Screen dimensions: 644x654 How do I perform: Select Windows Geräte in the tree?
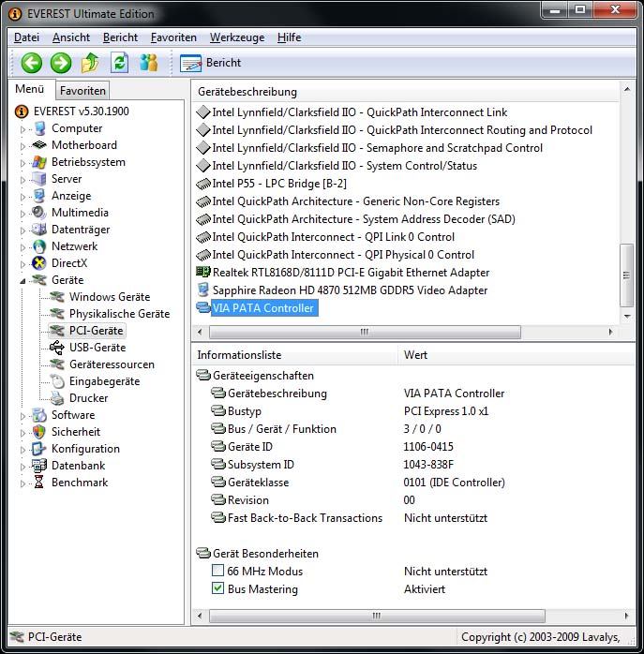(x=110, y=297)
